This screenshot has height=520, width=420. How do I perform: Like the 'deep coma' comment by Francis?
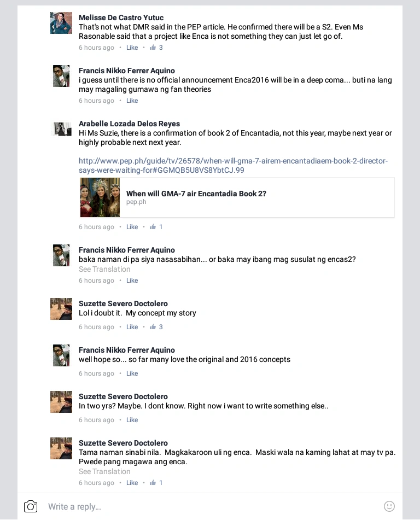[132, 101]
